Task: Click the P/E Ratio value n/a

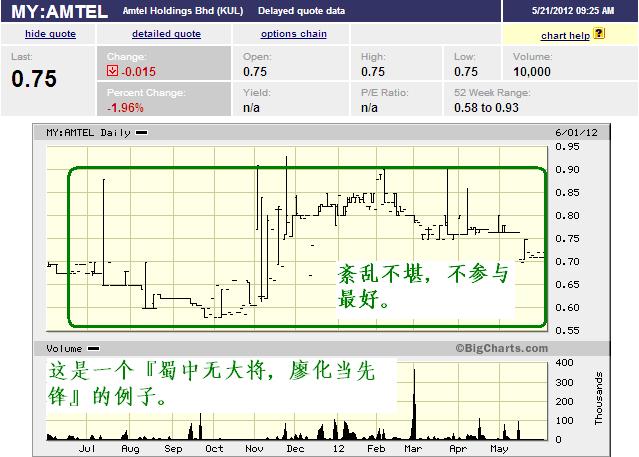Action: (369, 108)
